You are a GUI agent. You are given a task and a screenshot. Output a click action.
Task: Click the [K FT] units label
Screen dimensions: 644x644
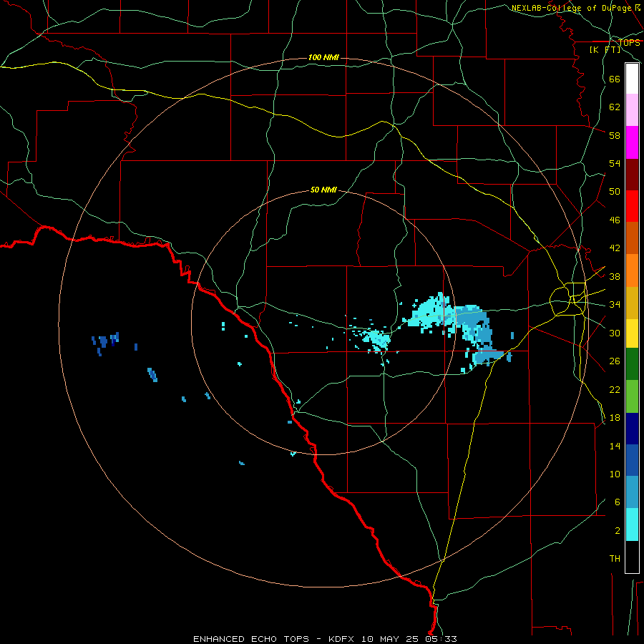(x=605, y=49)
